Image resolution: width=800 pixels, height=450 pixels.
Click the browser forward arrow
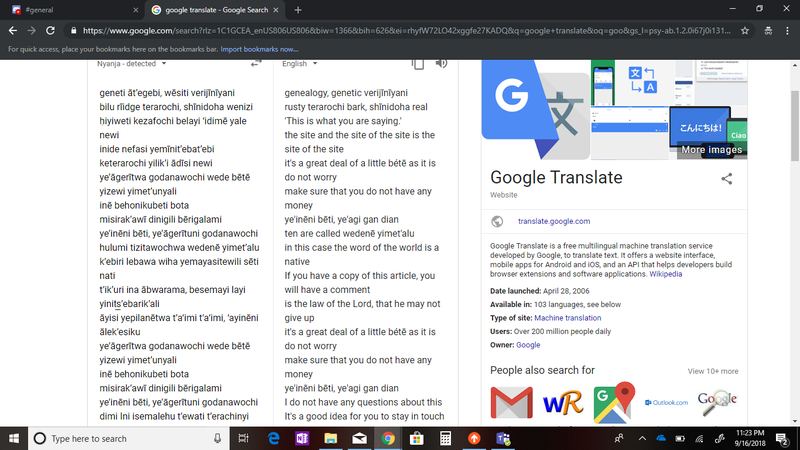[x=32, y=31]
